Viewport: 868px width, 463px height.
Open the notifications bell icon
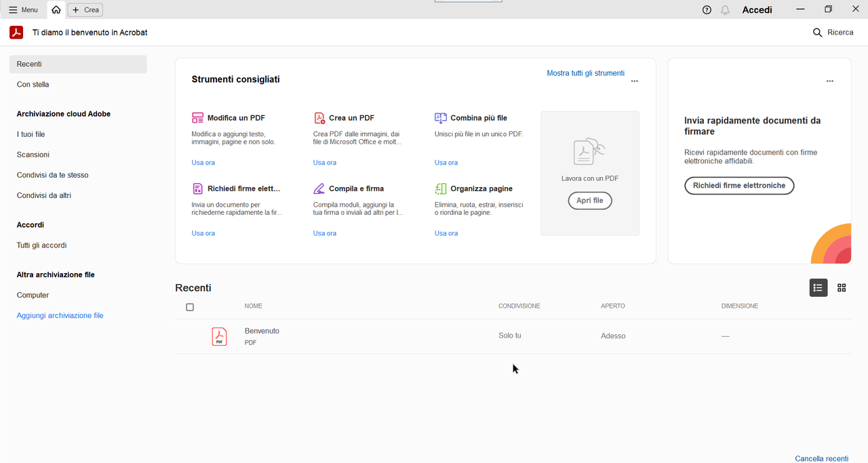pyautogui.click(x=725, y=9)
